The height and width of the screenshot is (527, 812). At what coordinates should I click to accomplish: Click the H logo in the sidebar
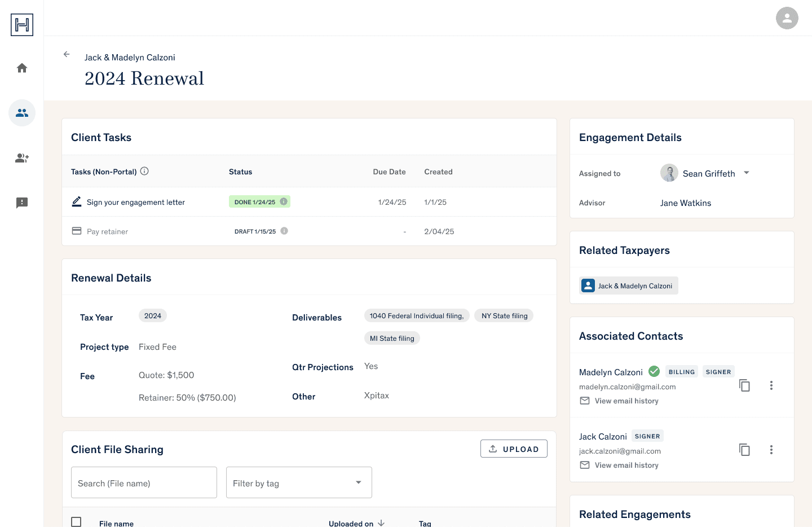pyautogui.click(x=22, y=25)
